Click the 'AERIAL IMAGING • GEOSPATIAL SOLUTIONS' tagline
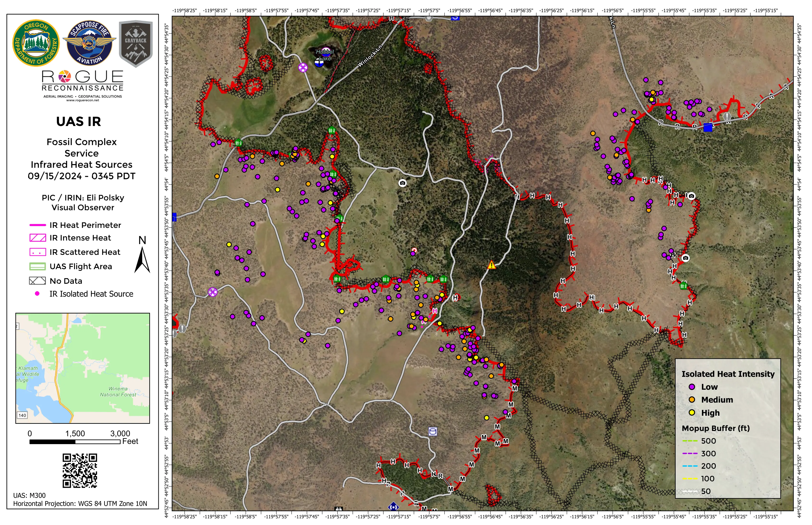 tap(83, 96)
